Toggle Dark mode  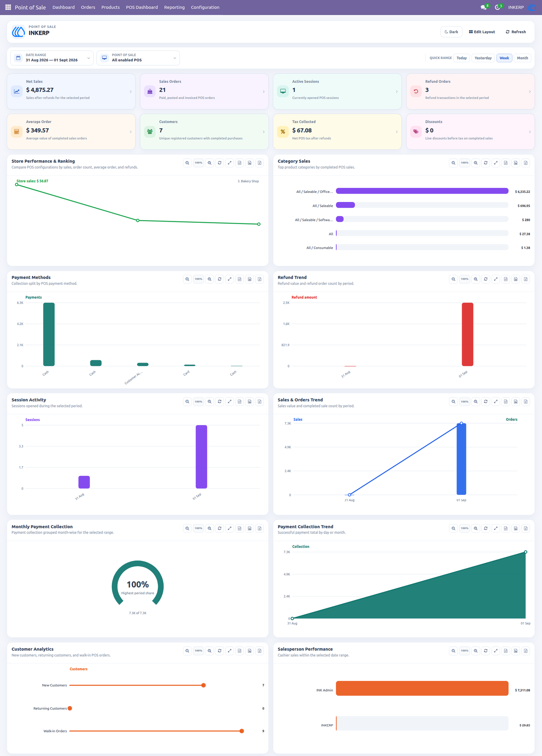451,32
